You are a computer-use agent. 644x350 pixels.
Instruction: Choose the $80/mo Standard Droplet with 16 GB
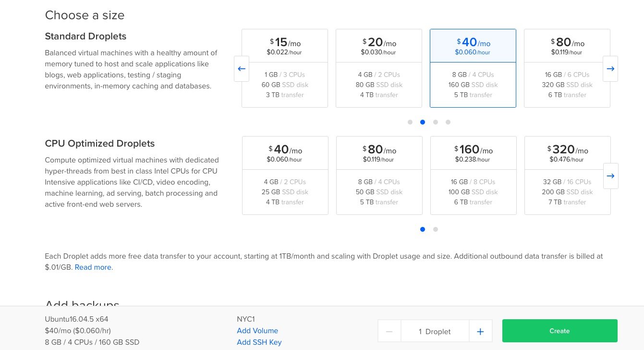point(567,68)
